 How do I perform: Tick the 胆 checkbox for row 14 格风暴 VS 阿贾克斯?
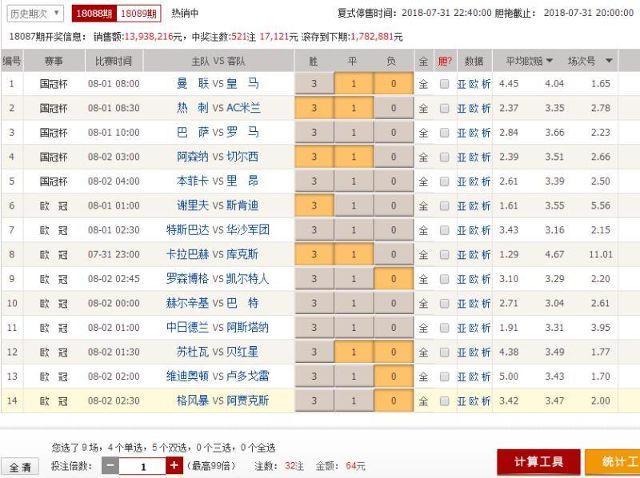tap(444, 401)
